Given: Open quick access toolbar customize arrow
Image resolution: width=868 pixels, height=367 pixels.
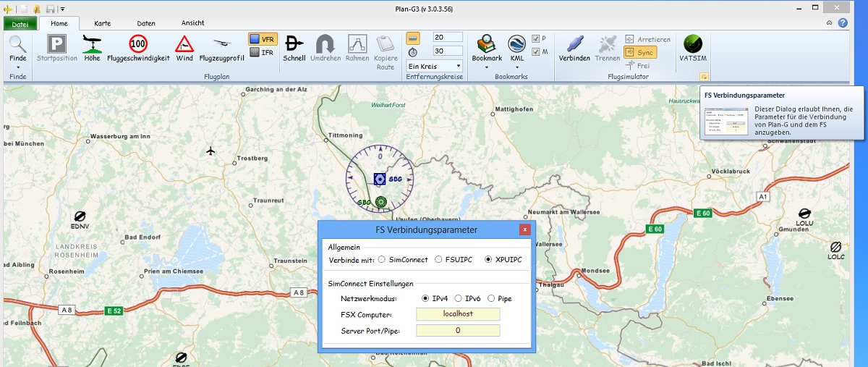Looking at the screenshot, I should [63, 9].
